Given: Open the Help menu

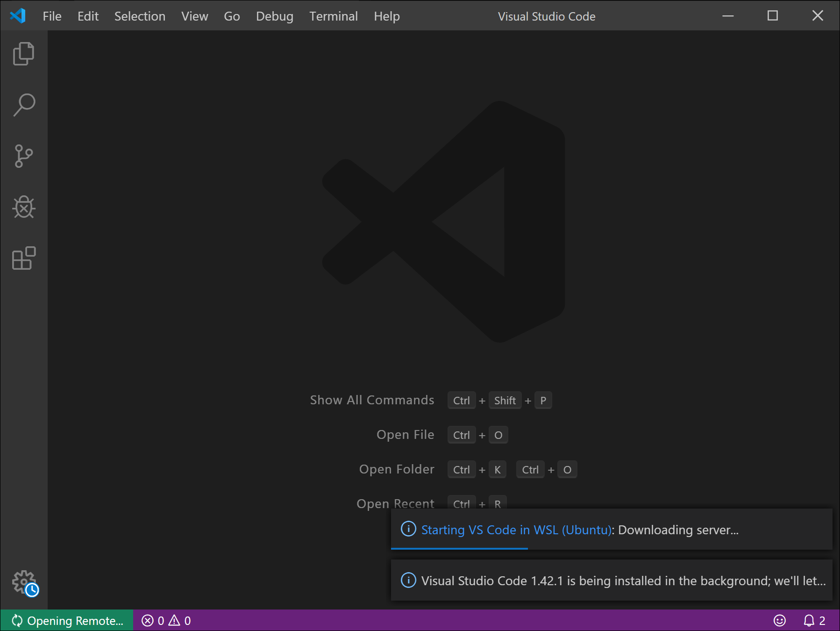Looking at the screenshot, I should click(x=386, y=15).
